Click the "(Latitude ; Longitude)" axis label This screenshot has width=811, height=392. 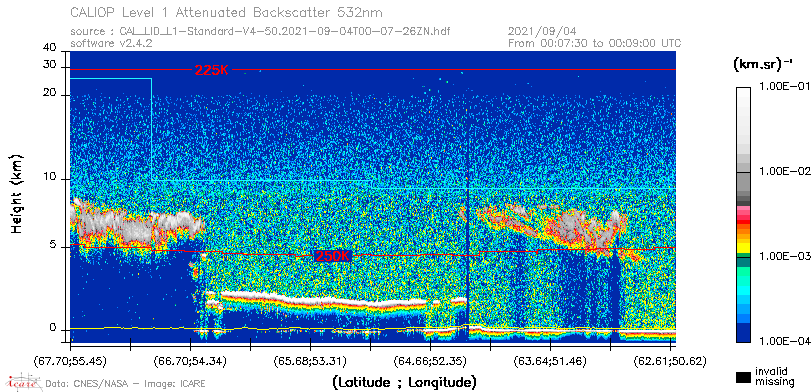point(404,383)
